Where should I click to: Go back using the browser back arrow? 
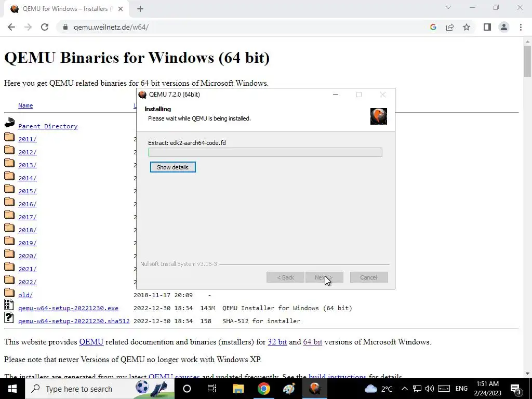click(11, 27)
